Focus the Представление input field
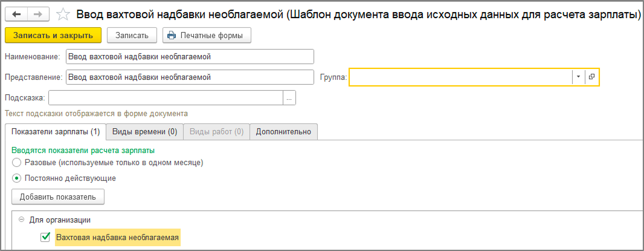The width and height of the screenshot is (644, 251). [190, 77]
